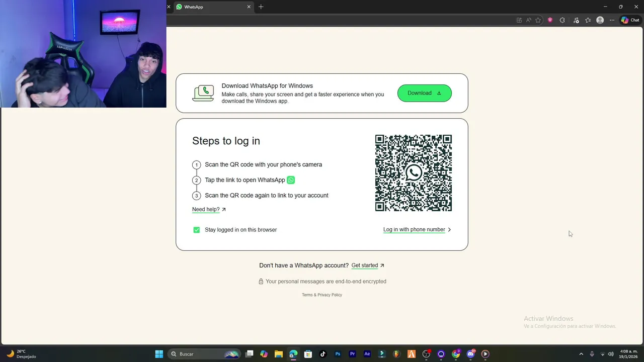Open the pink shield extension icon
The height and width of the screenshot is (362, 644).
point(550,20)
